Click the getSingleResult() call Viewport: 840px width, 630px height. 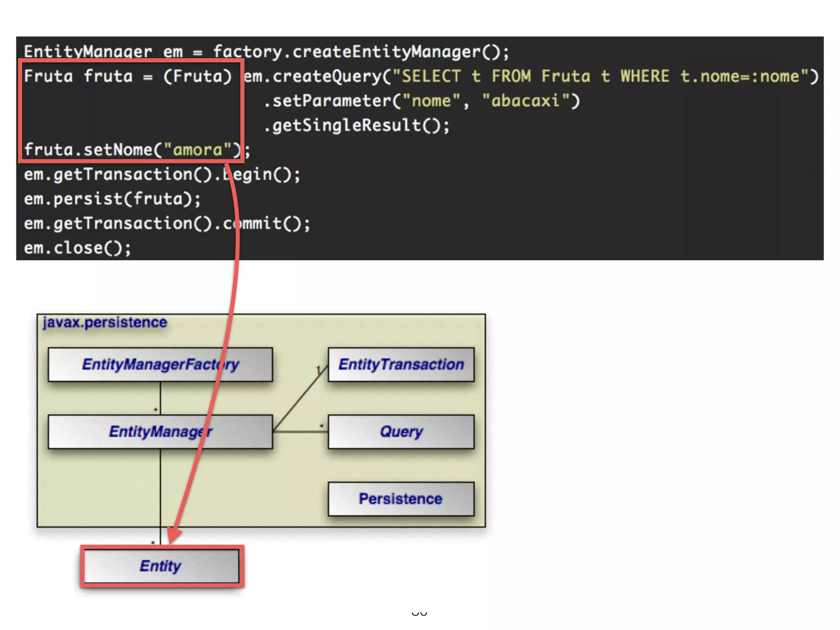pos(357,126)
